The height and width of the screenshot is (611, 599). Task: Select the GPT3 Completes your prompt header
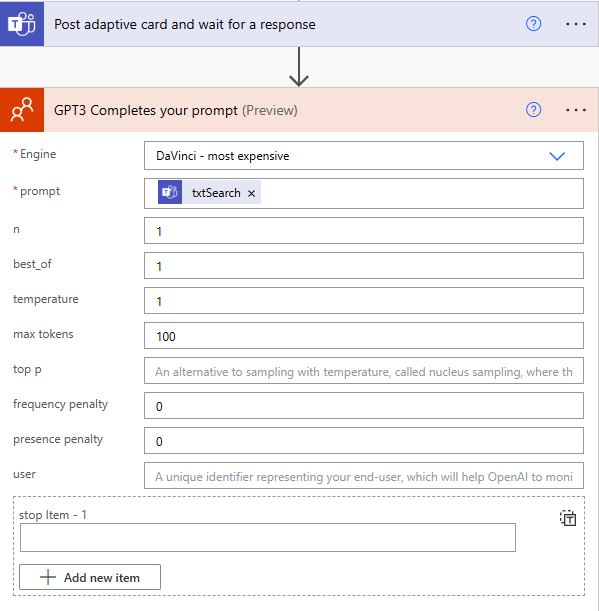click(299, 110)
